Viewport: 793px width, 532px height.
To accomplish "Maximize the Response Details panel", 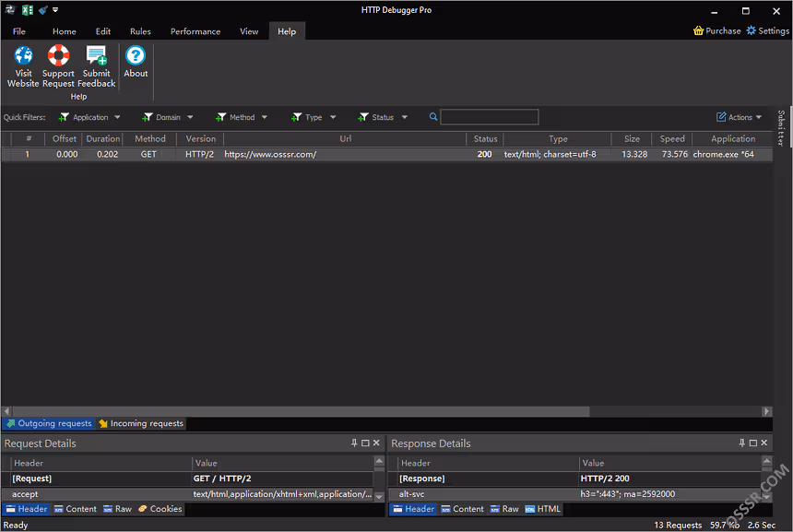I will coord(753,443).
